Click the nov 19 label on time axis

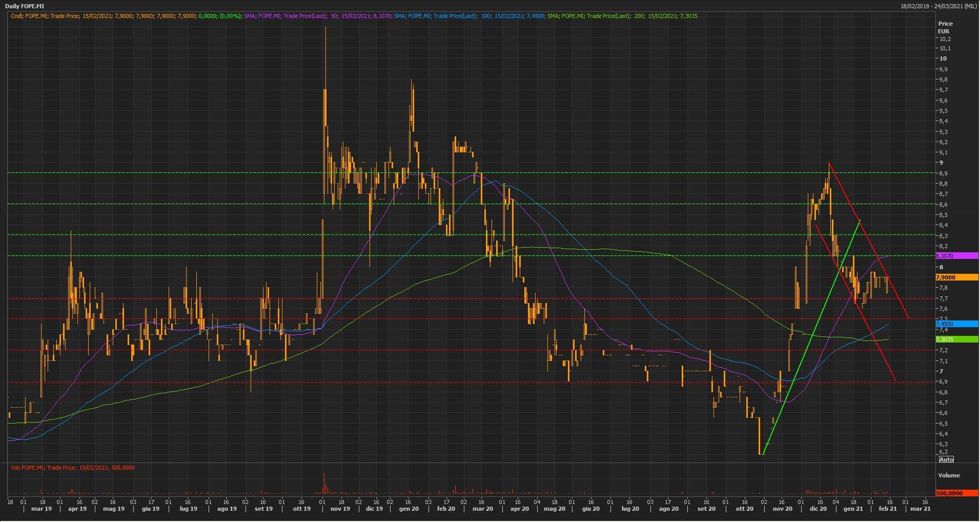pyautogui.click(x=340, y=509)
